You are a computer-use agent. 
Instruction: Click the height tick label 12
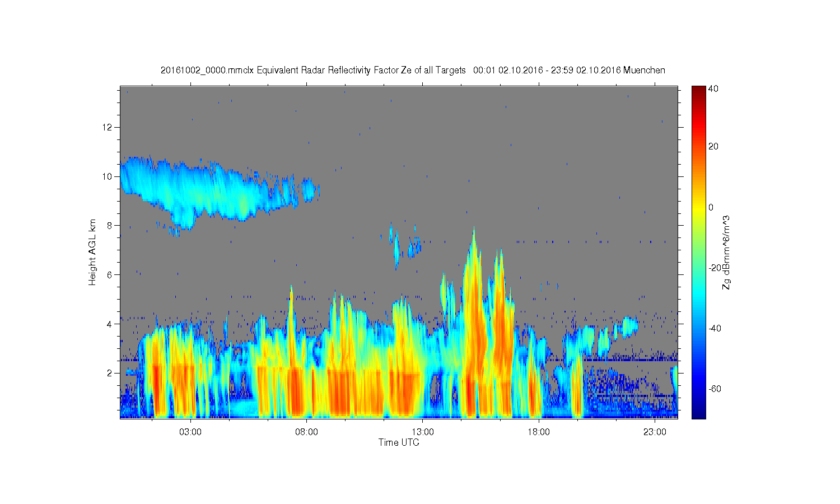(x=108, y=127)
